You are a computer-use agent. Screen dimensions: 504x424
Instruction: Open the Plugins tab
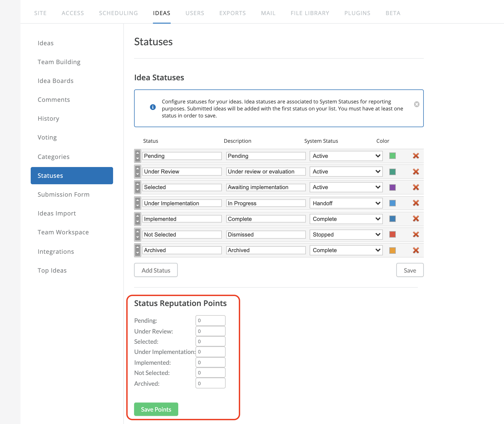pos(357,13)
